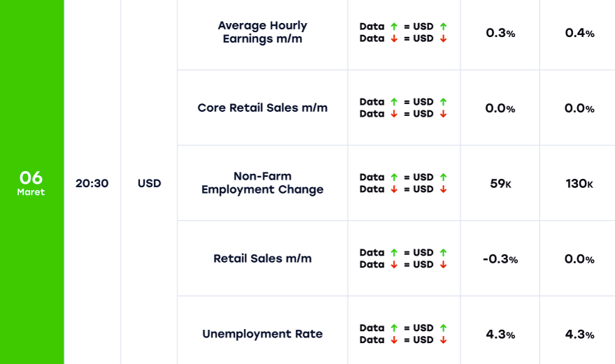Click the green up arrow beside Unemployment Rate data
This screenshot has height=364, width=615.
[x=394, y=328]
